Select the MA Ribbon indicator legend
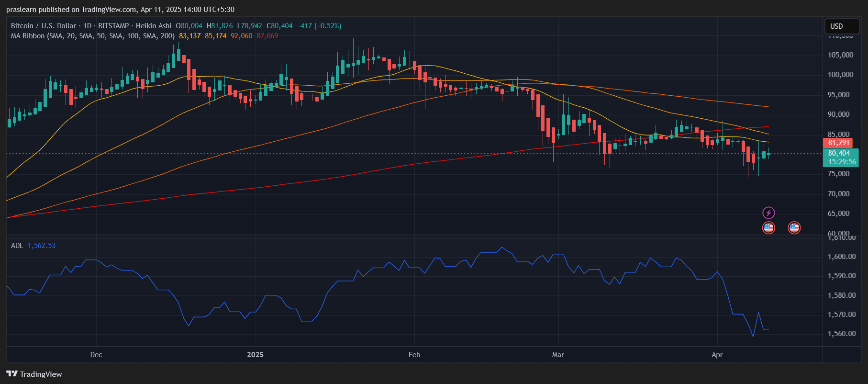This screenshot has height=384, width=868. [92, 36]
